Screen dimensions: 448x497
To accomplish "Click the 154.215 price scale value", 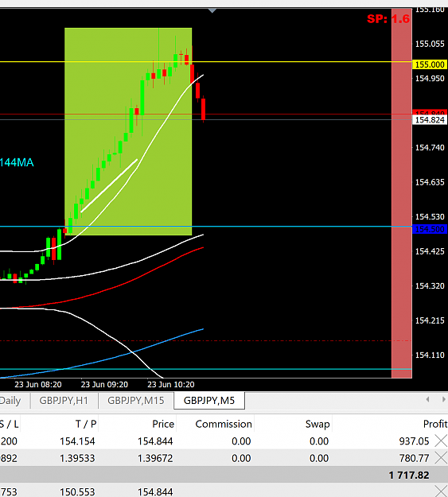I will 430,320.
